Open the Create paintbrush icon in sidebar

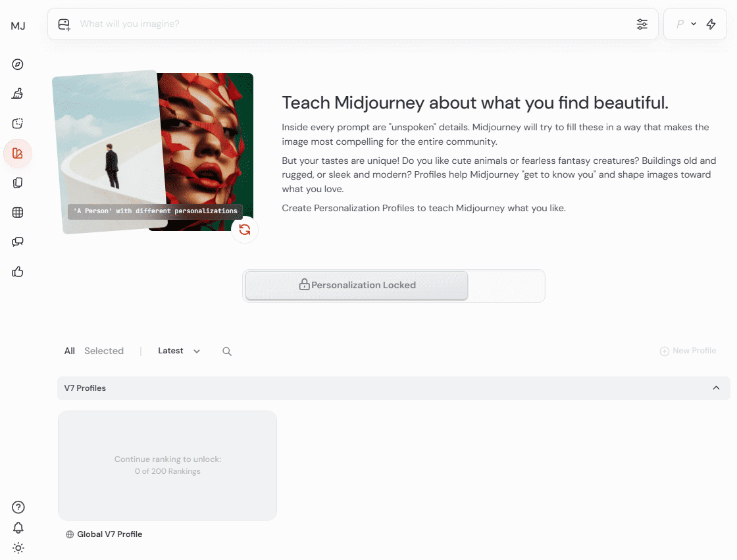(x=18, y=94)
